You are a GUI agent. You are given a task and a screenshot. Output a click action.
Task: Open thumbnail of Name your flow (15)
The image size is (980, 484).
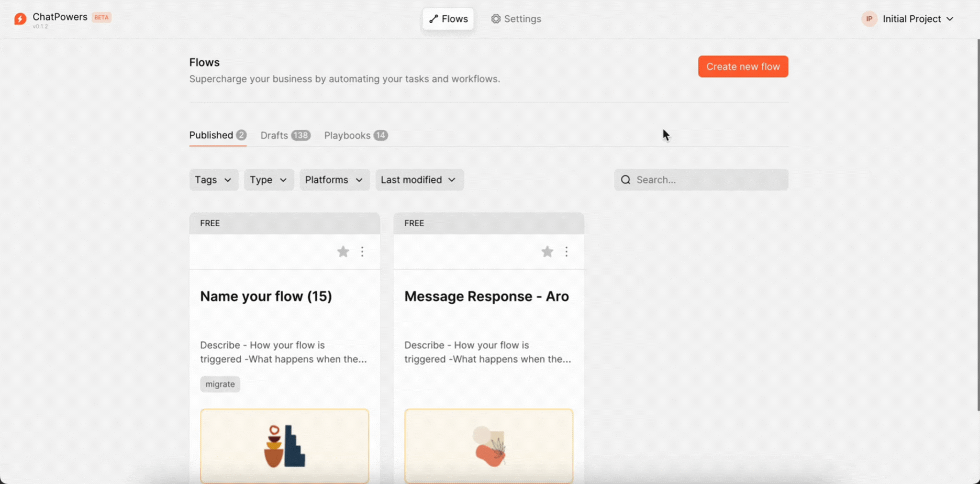coord(284,446)
